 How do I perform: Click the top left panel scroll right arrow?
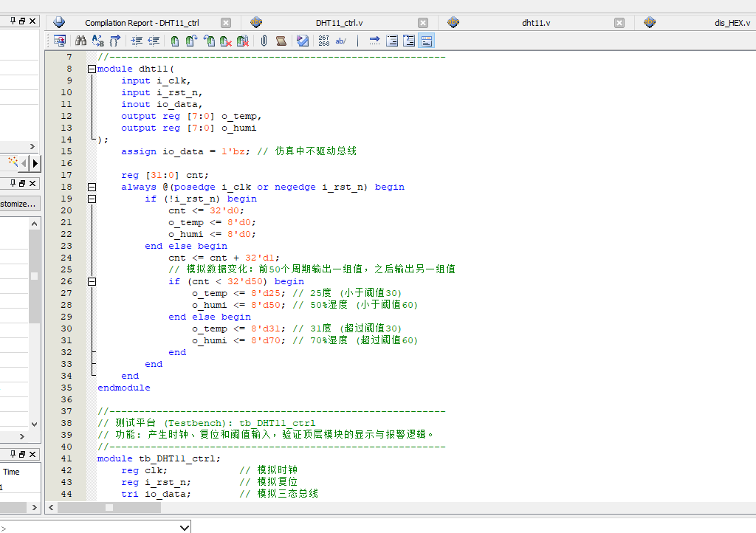click(32, 146)
